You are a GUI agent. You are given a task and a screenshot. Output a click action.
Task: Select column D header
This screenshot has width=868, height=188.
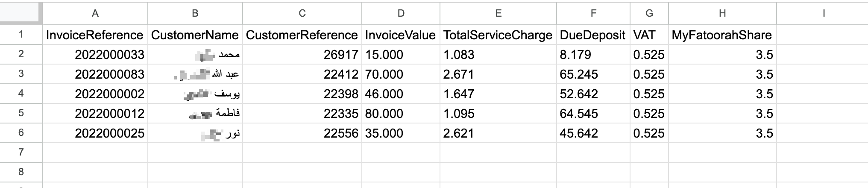[401, 13]
